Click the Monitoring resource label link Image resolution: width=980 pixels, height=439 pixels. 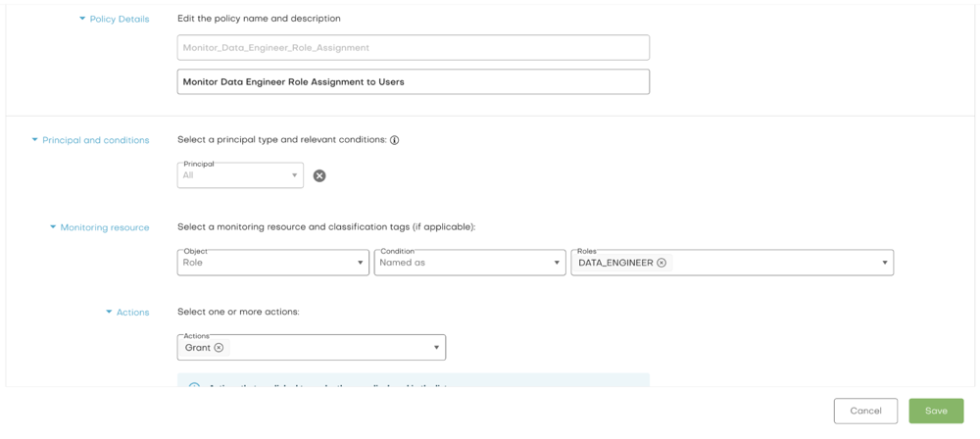click(x=105, y=227)
